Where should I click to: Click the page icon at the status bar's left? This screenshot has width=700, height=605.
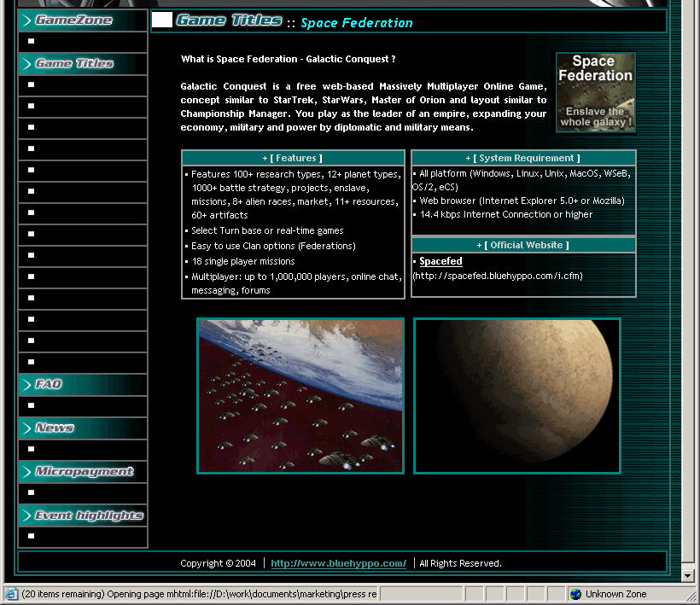pyautogui.click(x=11, y=594)
